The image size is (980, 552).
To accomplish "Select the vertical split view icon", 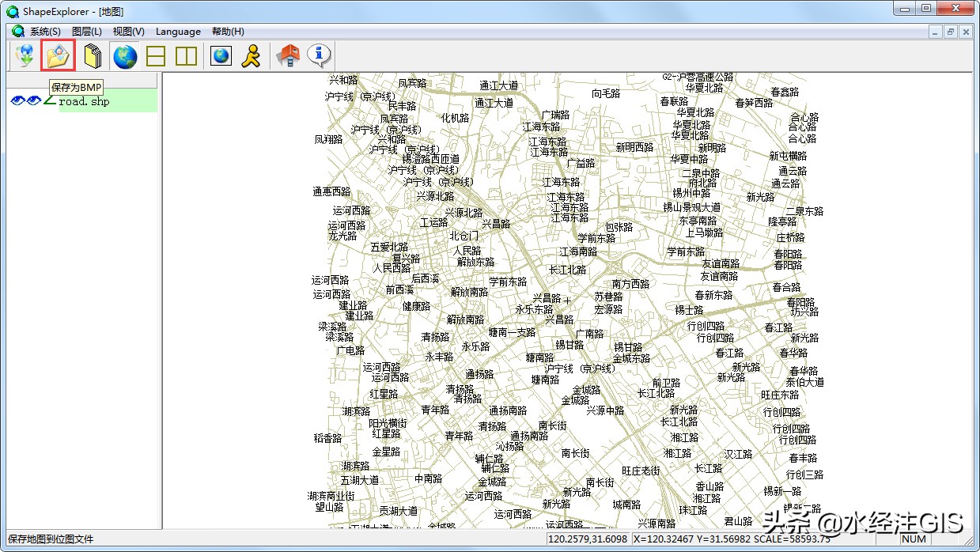I will coord(187,55).
